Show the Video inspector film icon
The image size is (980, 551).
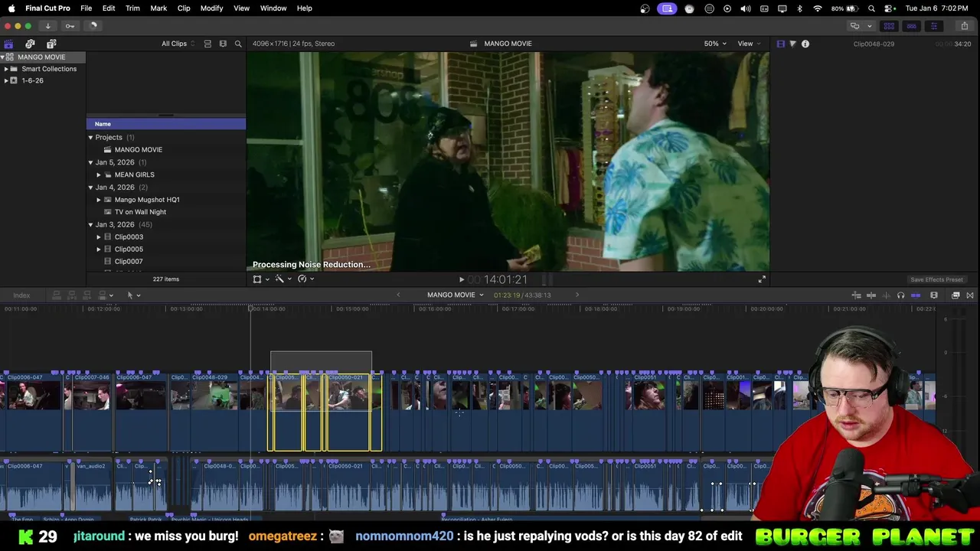coord(781,44)
